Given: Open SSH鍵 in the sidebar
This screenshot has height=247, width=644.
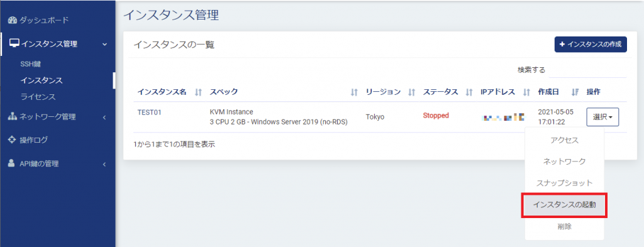Looking at the screenshot, I should click(30, 64).
